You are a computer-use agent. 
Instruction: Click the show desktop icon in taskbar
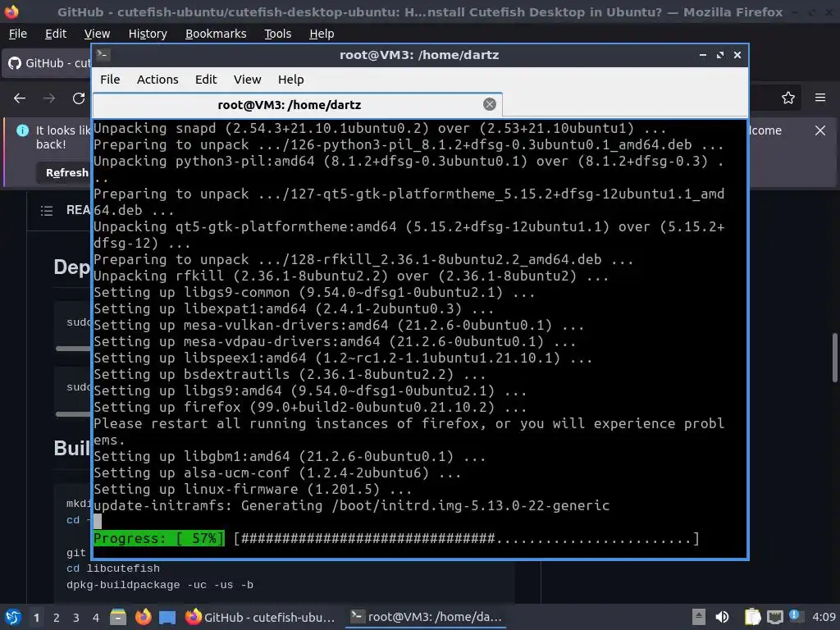167,617
